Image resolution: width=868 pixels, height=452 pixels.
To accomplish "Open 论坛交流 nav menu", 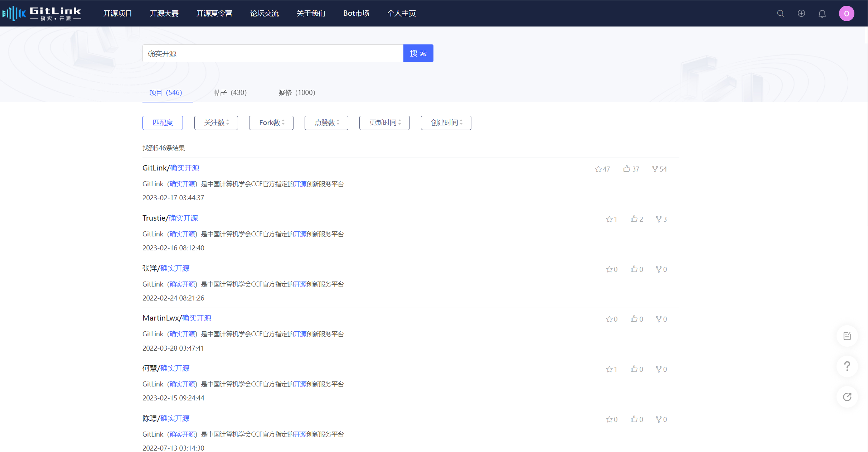I will [265, 13].
